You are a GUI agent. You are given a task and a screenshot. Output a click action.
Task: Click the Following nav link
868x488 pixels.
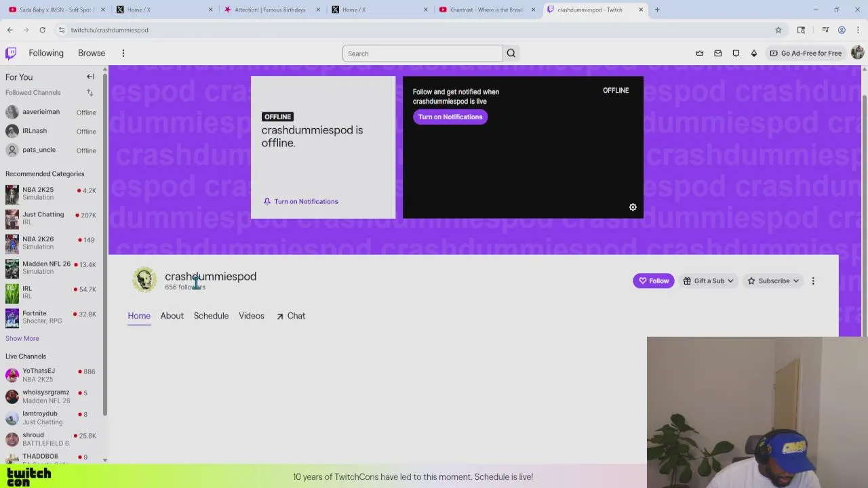[x=46, y=53]
